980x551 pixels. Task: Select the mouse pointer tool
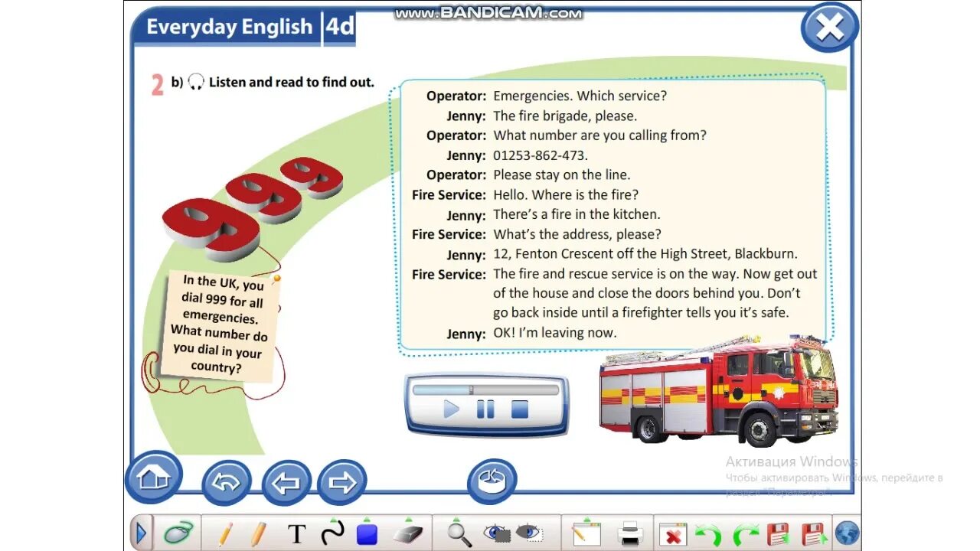click(x=178, y=533)
